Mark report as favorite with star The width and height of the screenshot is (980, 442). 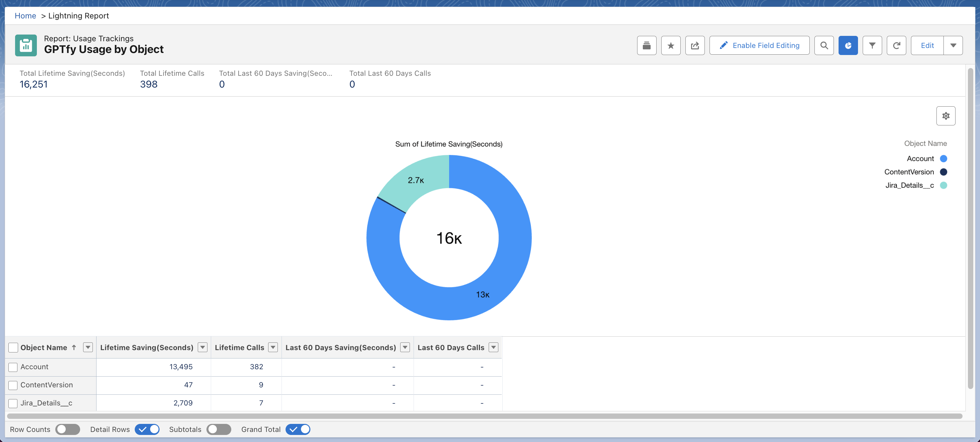670,46
